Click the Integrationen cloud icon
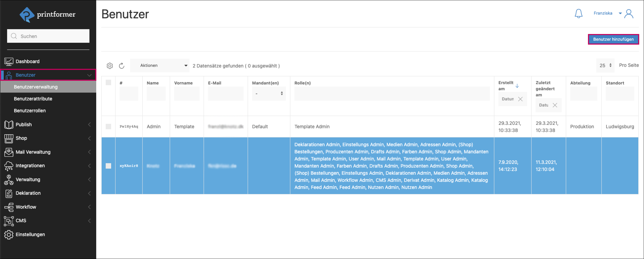The width and height of the screenshot is (644, 259). (x=9, y=166)
